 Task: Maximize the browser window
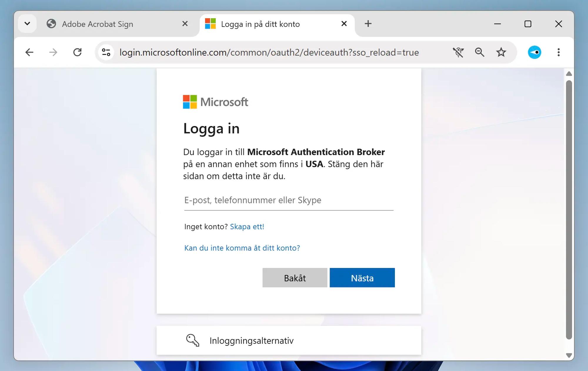528,24
